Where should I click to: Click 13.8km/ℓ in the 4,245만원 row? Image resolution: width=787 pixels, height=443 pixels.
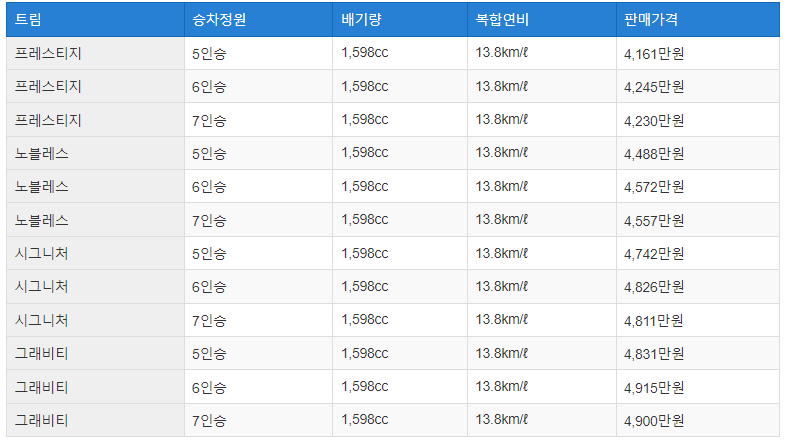click(502, 86)
